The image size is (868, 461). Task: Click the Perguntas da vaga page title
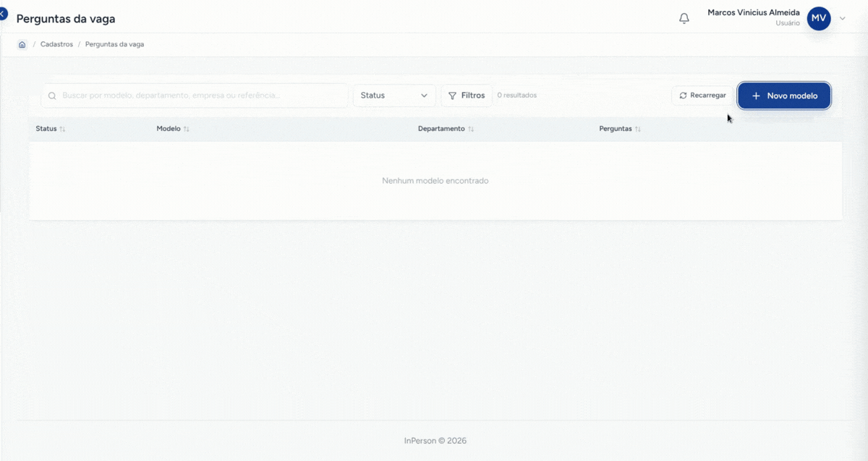pos(66,19)
